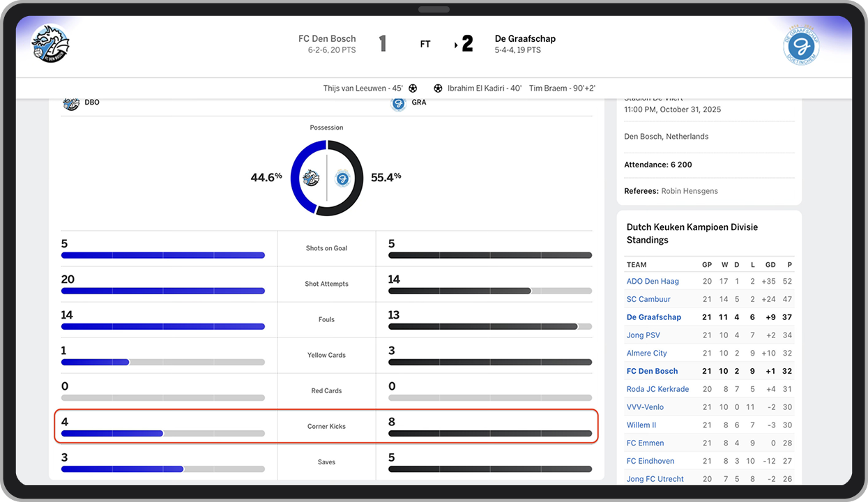Click Roda JC Kerkrade in standings
This screenshot has height=502, width=868.
pos(657,389)
